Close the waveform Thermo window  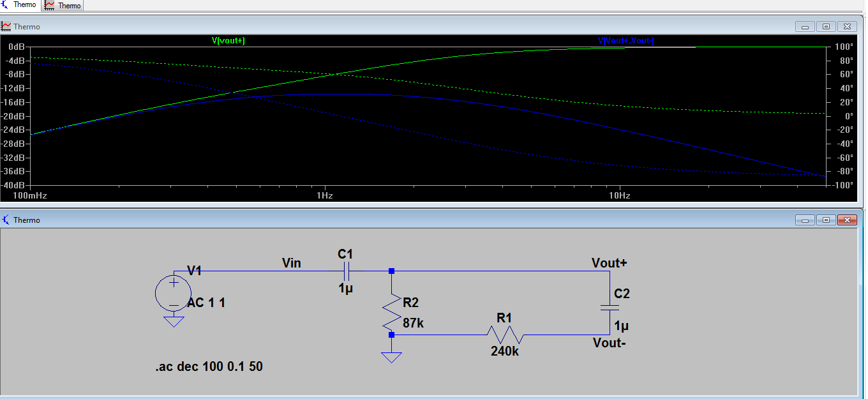click(x=847, y=27)
